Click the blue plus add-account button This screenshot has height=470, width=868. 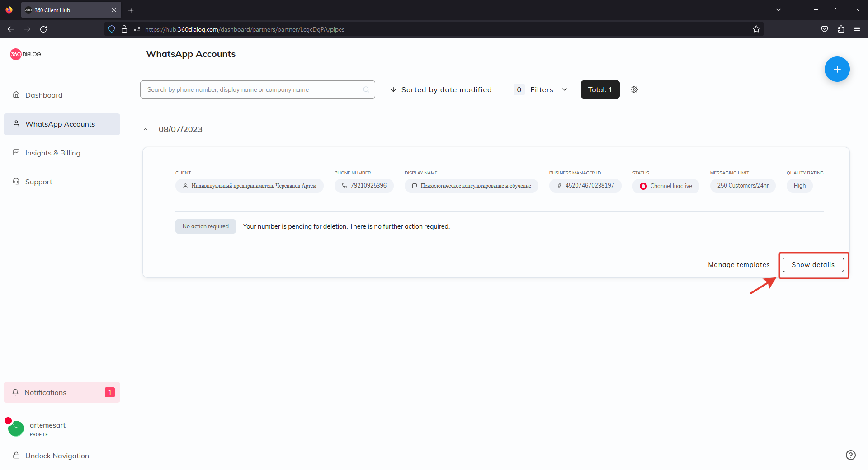click(837, 69)
